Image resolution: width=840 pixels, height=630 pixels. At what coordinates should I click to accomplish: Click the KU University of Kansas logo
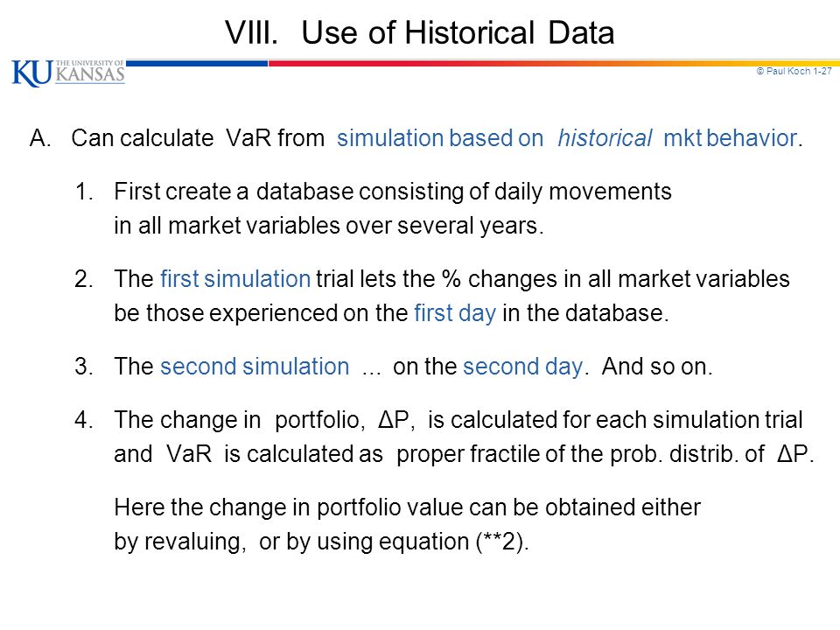68,73
